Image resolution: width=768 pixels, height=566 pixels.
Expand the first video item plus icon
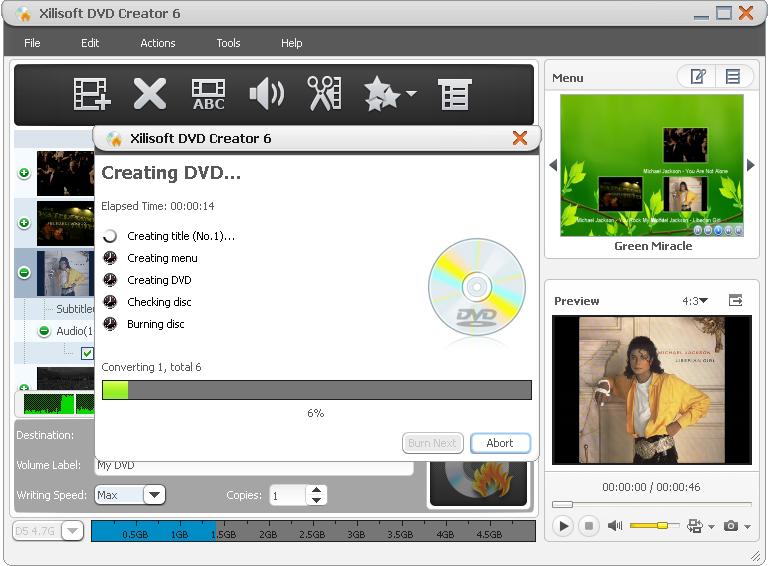[x=24, y=173]
